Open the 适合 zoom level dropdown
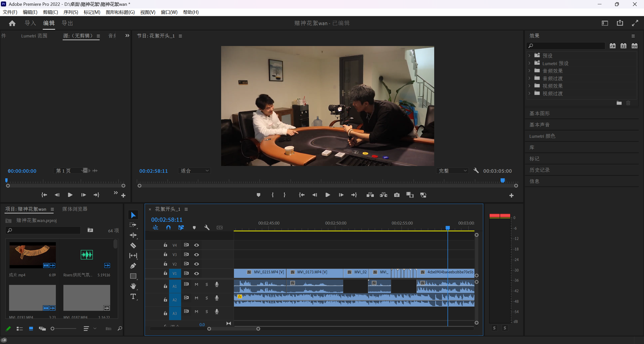Image resolution: width=644 pixels, height=344 pixels. pyautogui.click(x=194, y=171)
